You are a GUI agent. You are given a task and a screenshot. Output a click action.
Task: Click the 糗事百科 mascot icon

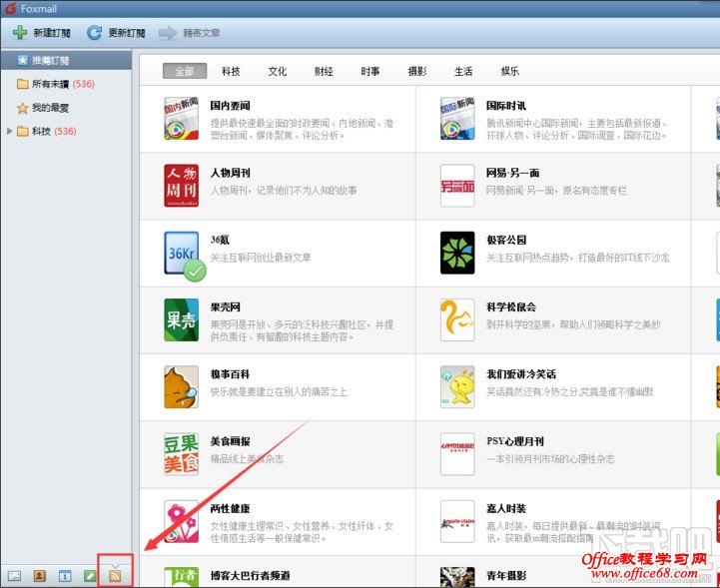click(x=182, y=387)
